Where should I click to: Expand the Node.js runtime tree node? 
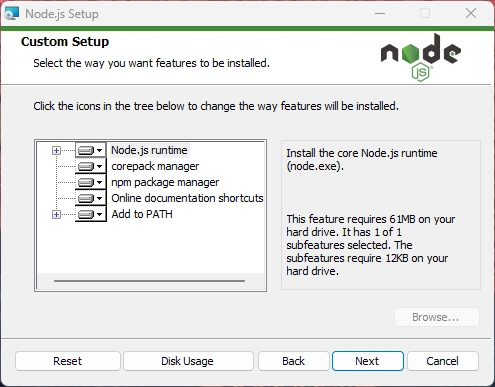(x=56, y=151)
